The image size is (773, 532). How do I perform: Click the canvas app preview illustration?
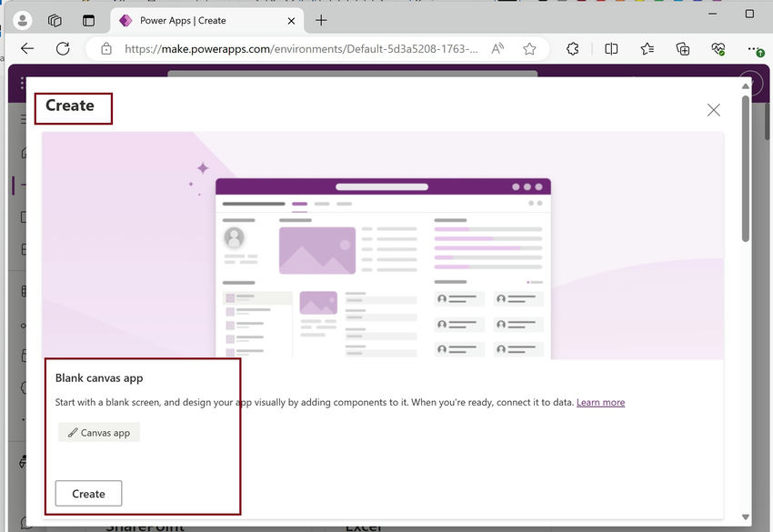383,246
